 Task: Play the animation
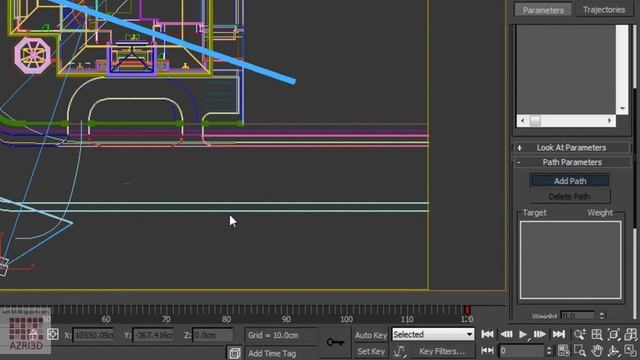[x=523, y=335]
